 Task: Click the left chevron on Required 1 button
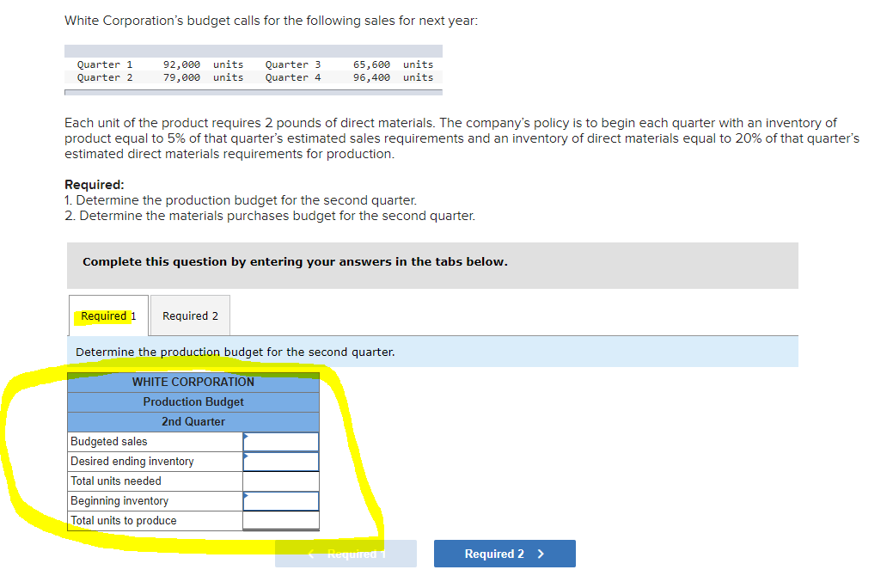tap(309, 554)
